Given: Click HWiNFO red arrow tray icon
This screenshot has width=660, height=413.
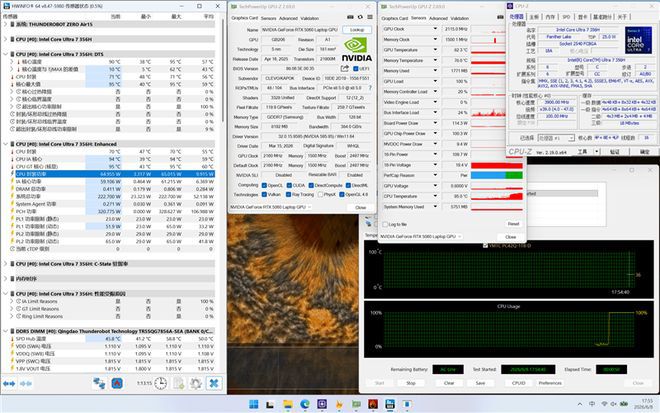Looking at the screenshot, I should tap(117, 384).
